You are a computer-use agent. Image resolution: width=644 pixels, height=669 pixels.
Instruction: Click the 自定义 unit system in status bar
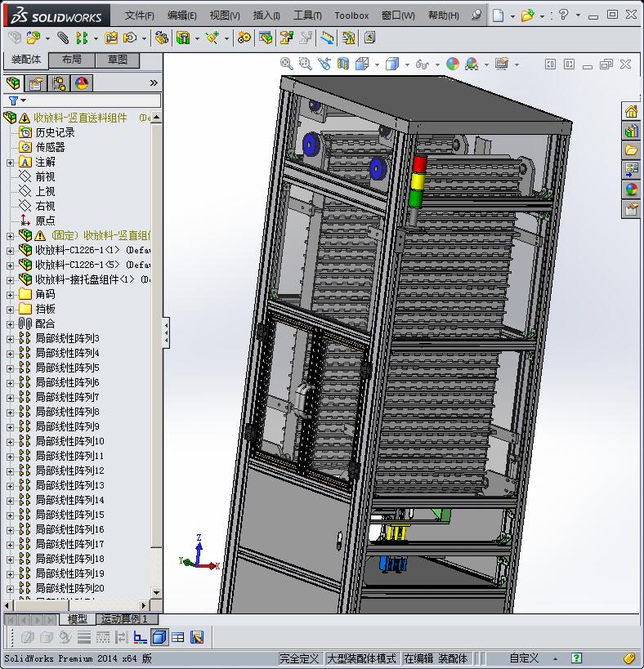tap(524, 658)
